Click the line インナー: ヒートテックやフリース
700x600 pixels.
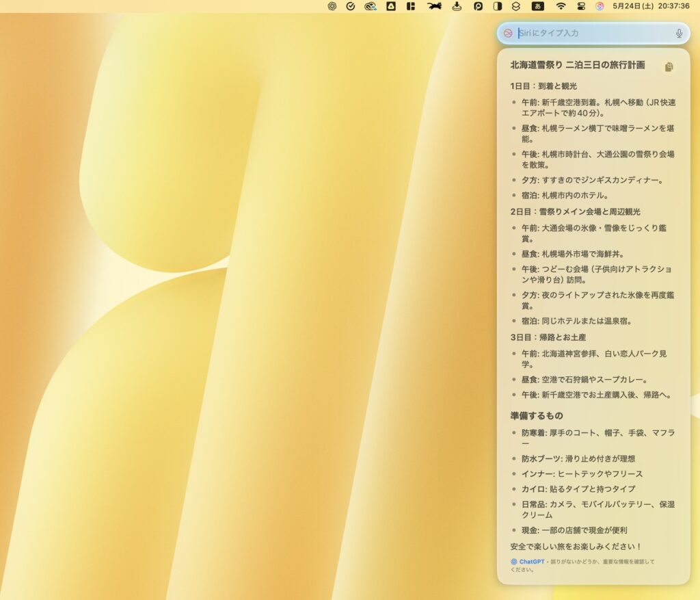582,474
